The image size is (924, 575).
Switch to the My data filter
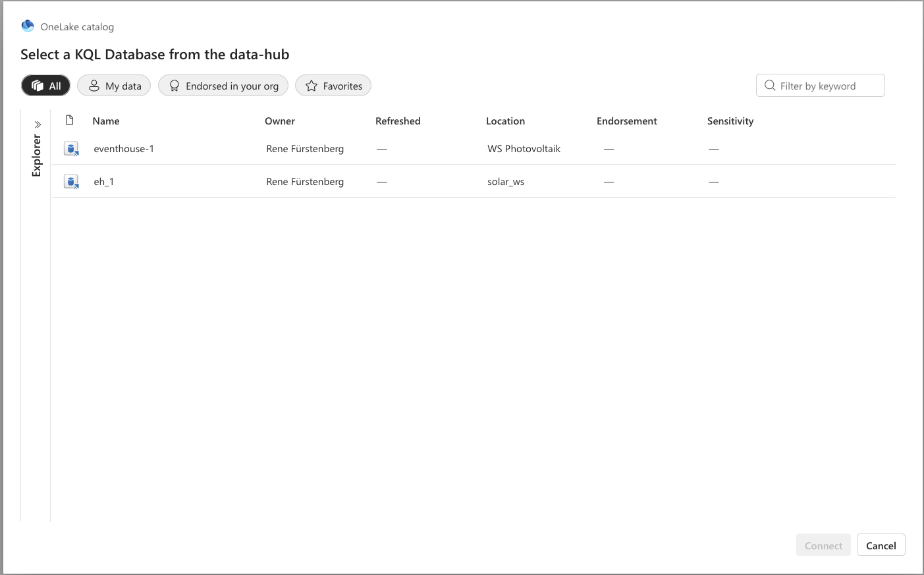click(115, 86)
